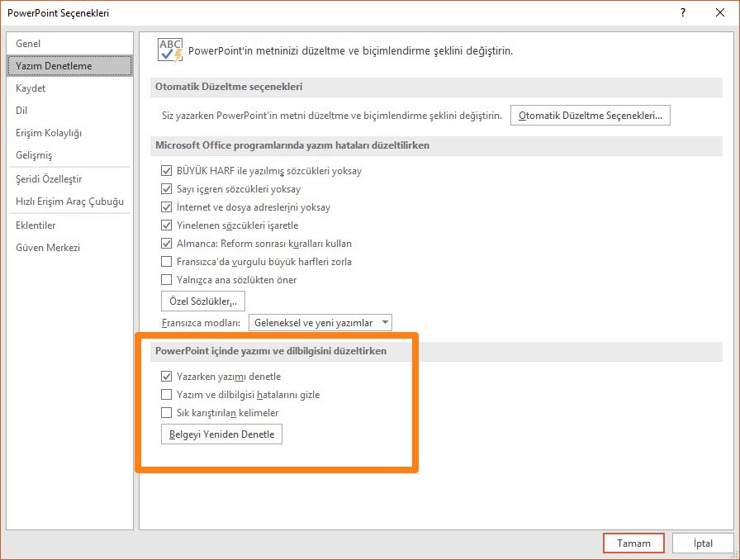Open Güven Merkezi settings

click(70, 248)
